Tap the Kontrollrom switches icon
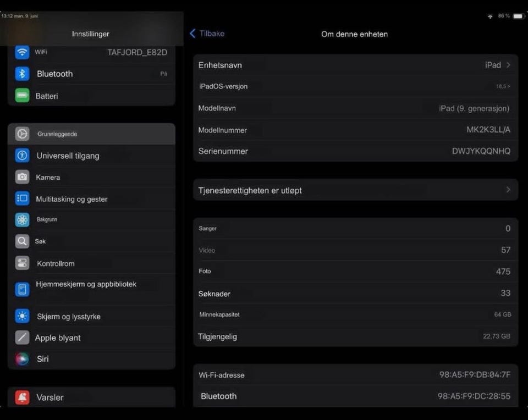Image resolution: width=528 pixels, height=420 pixels. click(22, 263)
